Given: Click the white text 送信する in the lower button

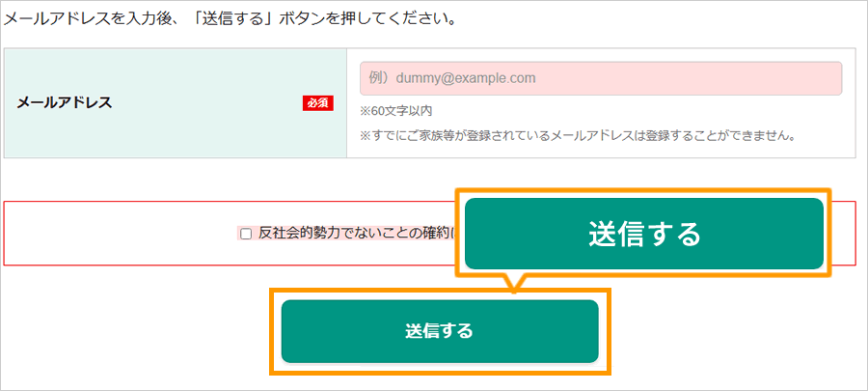Looking at the screenshot, I should coord(440,331).
